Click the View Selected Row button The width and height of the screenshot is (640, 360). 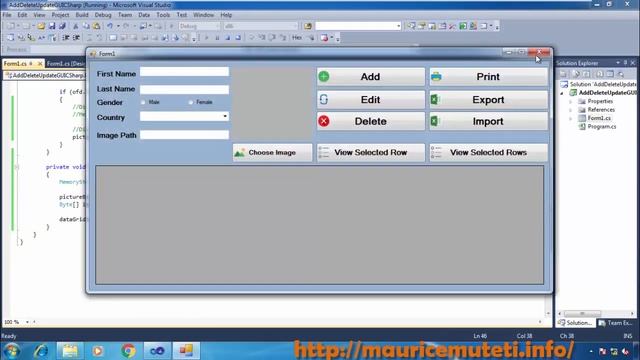coord(371,153)
